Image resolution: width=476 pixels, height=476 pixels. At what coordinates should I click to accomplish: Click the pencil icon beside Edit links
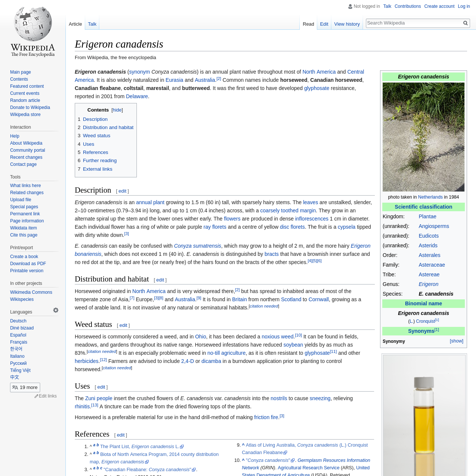pyautogui.click(x=36, y=396)
